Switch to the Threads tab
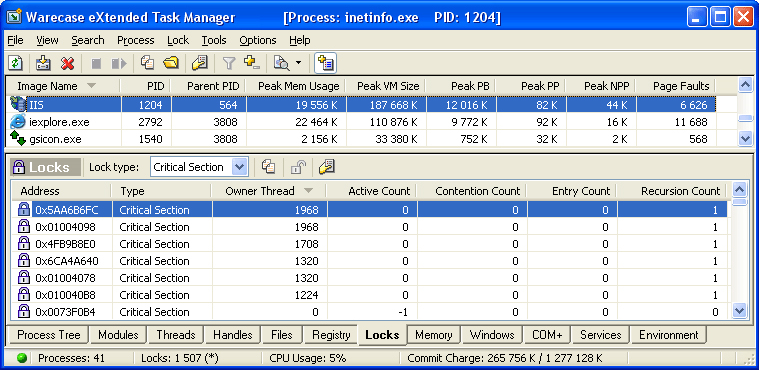Viewport: 759px width, 370px height. tap(175, 335)
